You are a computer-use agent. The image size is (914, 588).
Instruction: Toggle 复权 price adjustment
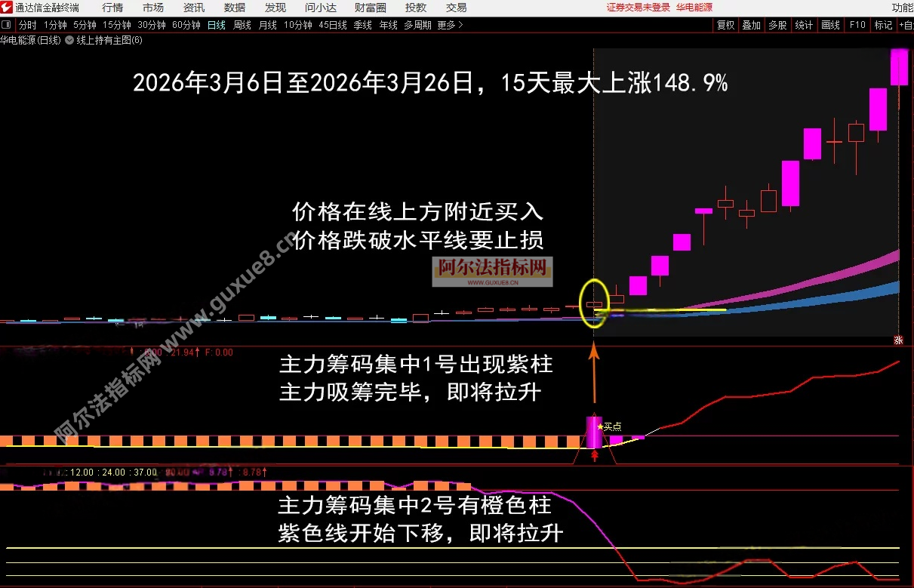[725, 24]
